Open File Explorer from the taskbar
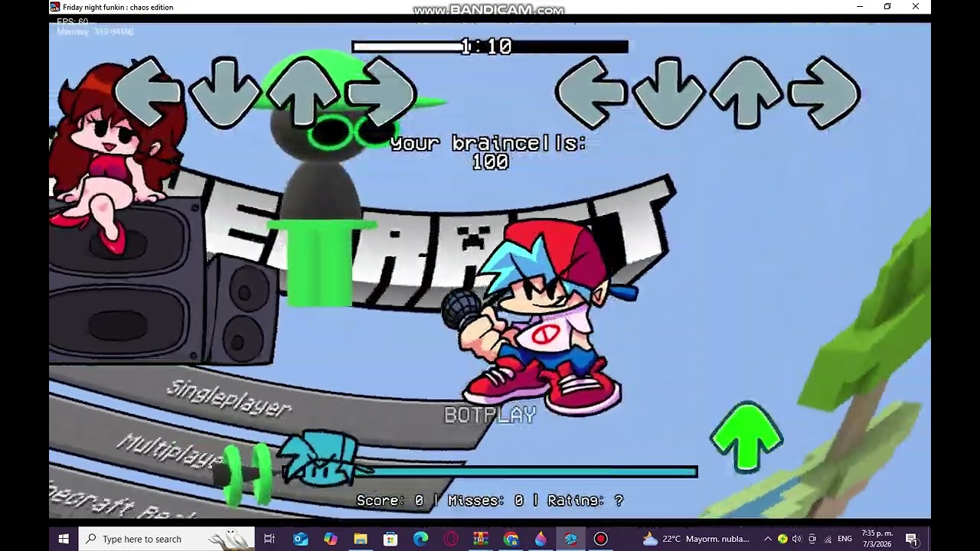Image resolution: width=980 pixels, height=551 pixels. click(x=360, y=539)
